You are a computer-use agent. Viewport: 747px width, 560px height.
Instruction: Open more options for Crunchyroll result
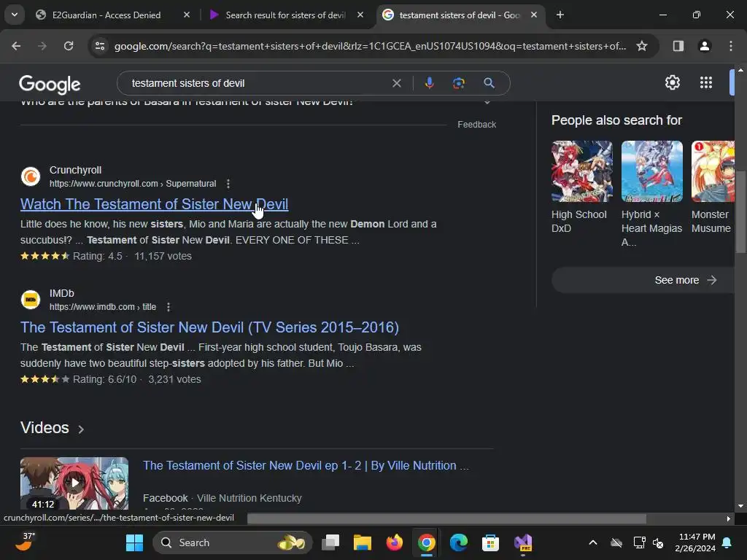(228, 184)
